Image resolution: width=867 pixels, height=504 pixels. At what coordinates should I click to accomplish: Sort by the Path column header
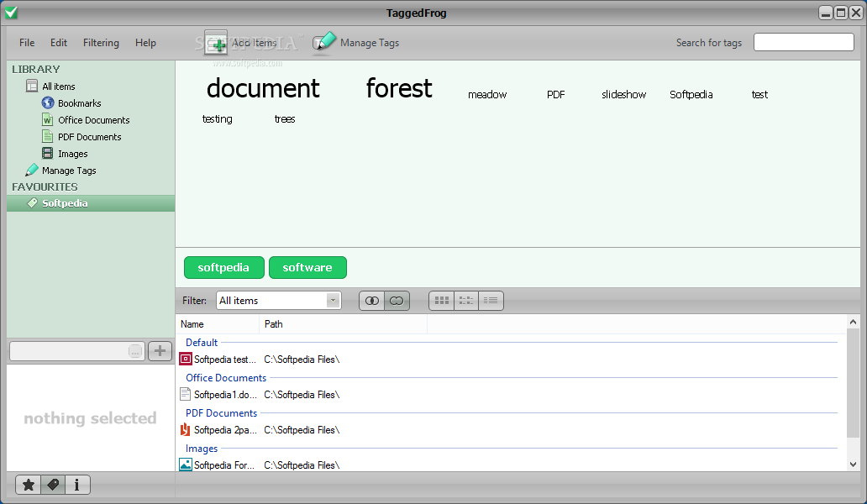tap(344, 324)
